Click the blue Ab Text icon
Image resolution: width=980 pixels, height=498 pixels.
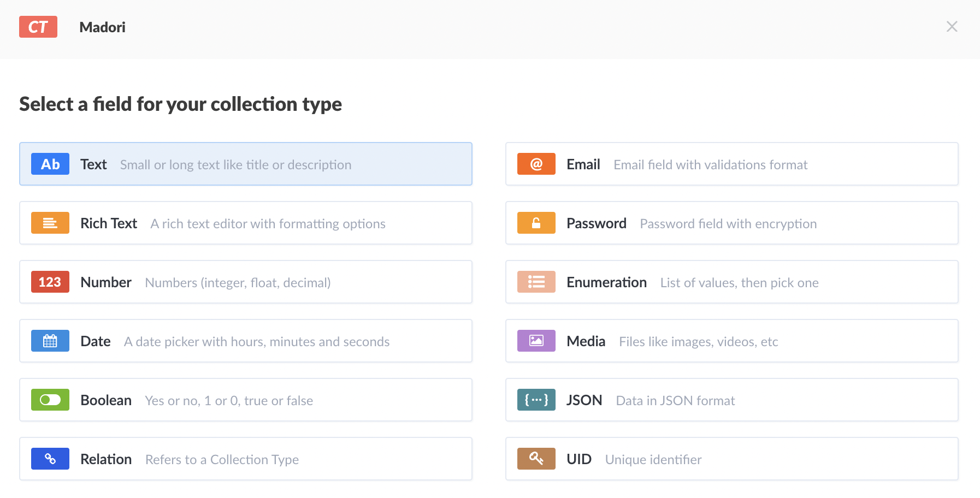coord(50,164)
